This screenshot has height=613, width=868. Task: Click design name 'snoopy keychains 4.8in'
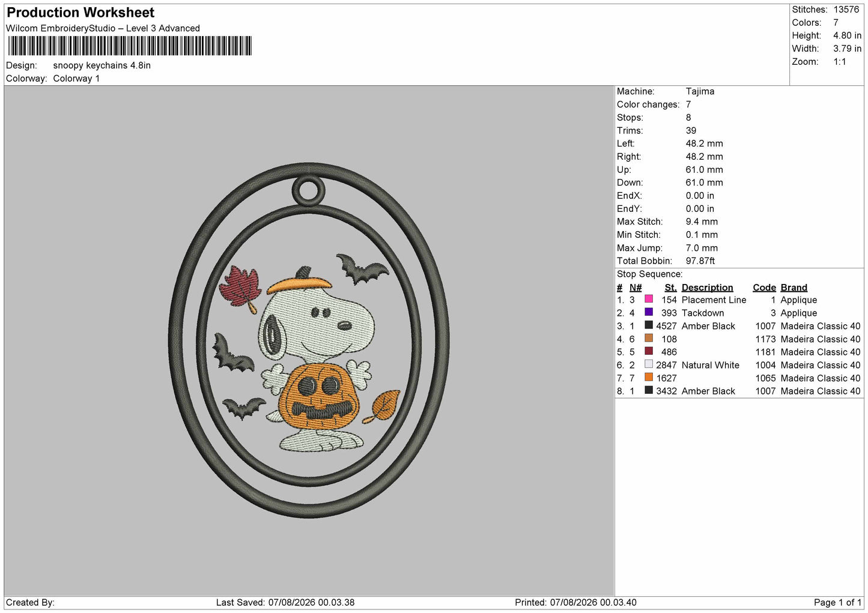[102, 65]
